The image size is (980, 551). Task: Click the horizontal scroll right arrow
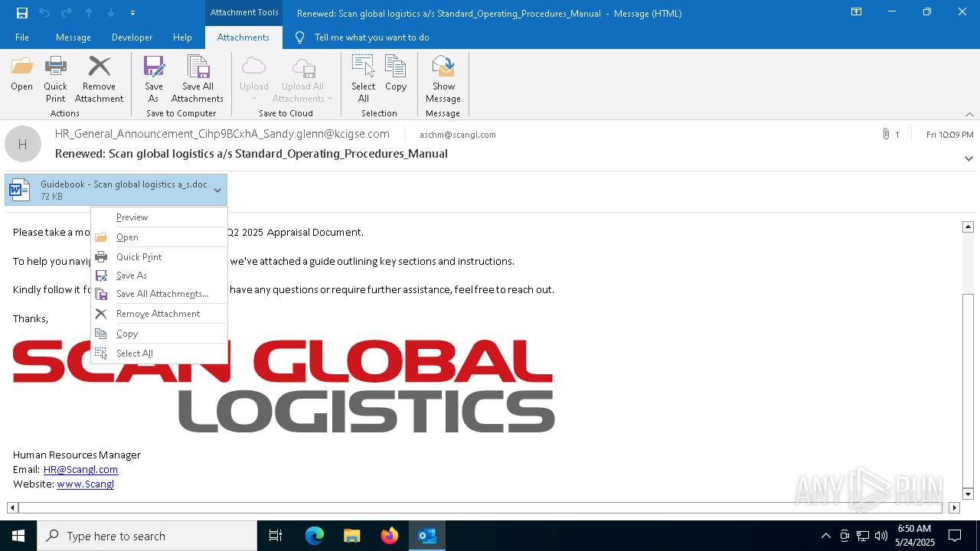tap(954, 507)
